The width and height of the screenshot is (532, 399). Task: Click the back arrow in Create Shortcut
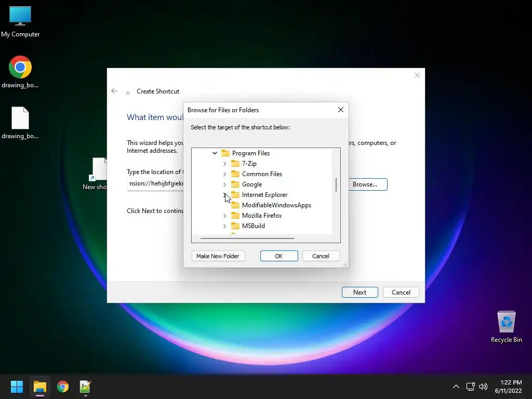114,91
